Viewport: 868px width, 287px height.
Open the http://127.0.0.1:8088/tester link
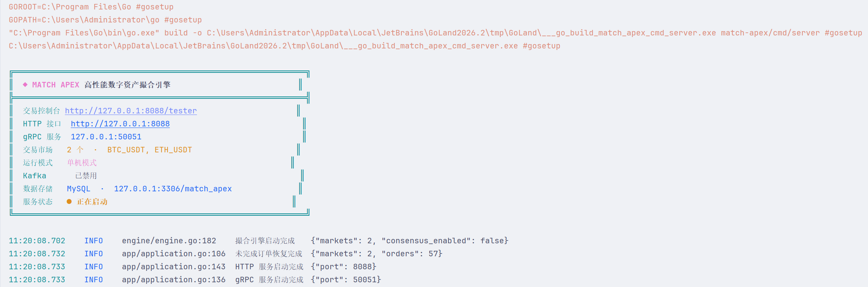pos(131,111)
